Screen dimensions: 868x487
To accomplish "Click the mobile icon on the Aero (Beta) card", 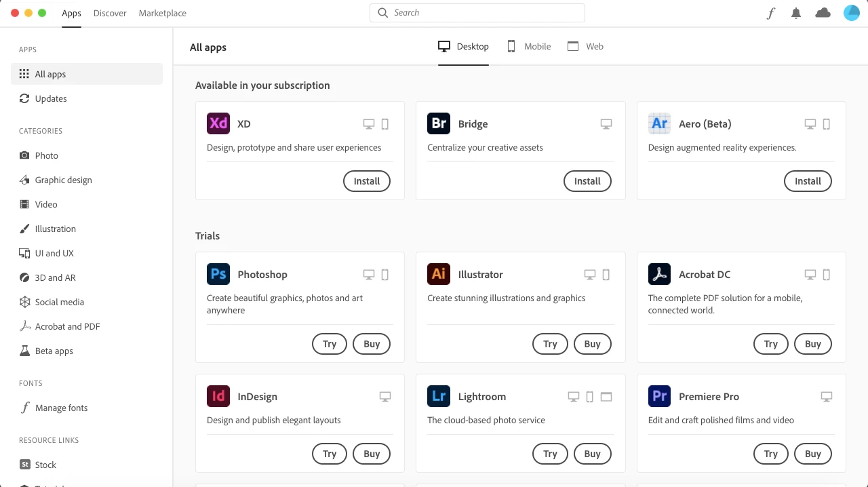I will pos(827,124).
